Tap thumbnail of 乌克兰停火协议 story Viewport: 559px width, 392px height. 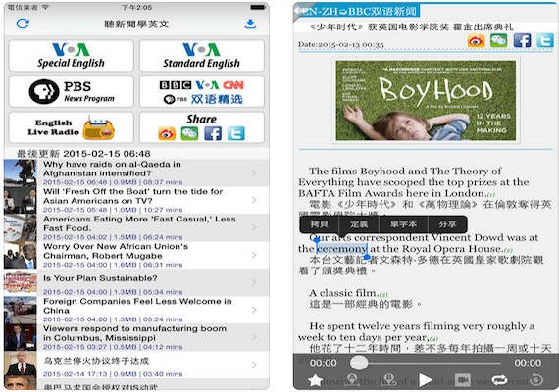tap(21, 365)
